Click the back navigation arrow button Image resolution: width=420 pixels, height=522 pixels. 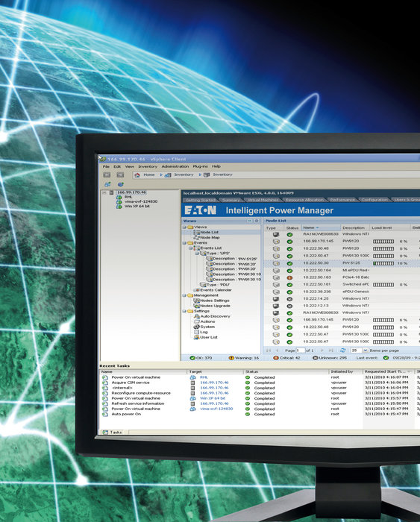[x=107, y=174]
